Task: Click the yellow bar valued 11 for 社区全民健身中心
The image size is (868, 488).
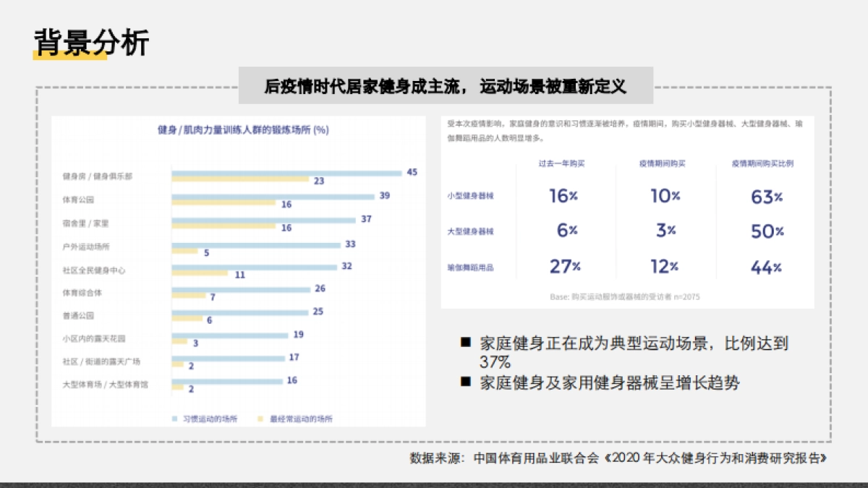Action: (199, 274)
